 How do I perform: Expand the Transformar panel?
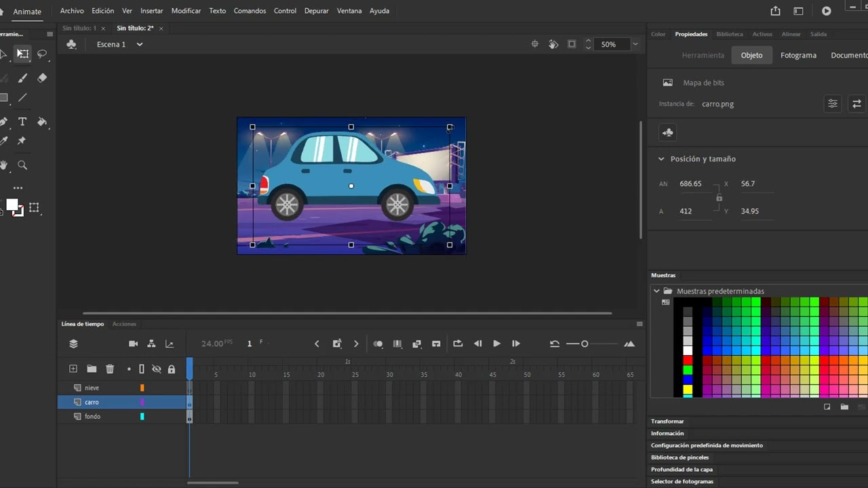click(x=667, y=421)
